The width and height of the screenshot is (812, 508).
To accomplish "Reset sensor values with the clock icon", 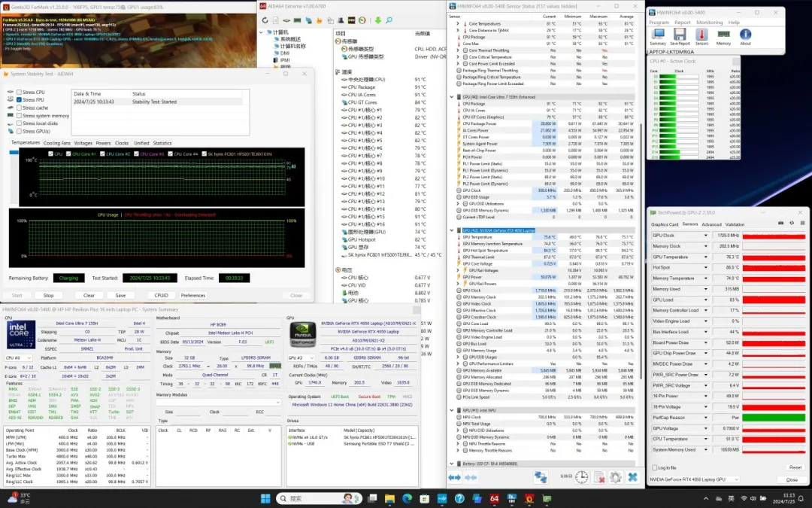I will (x=581, y=477).
